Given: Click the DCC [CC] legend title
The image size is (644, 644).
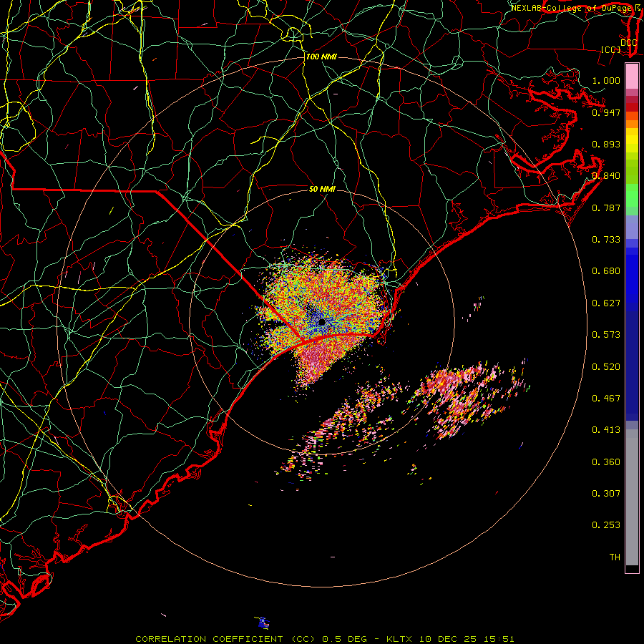Looking at the screenshot, I should click(620, 46).
